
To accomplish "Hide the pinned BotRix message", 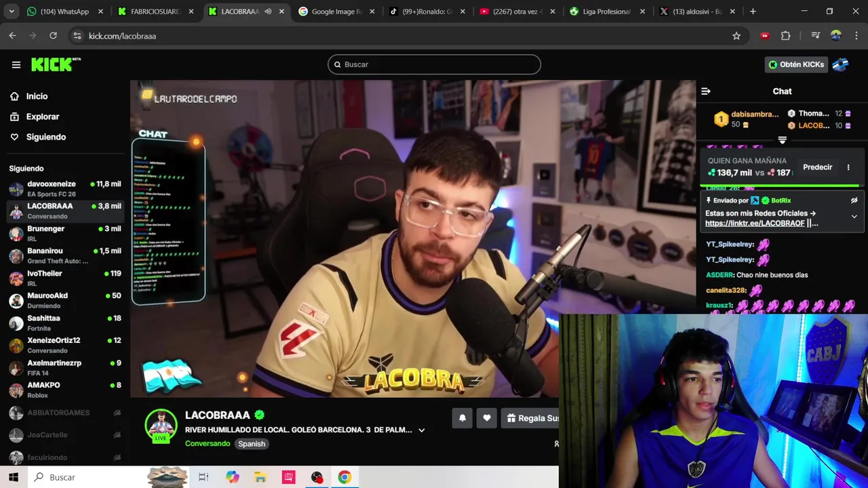I will [x=854, y=201].
